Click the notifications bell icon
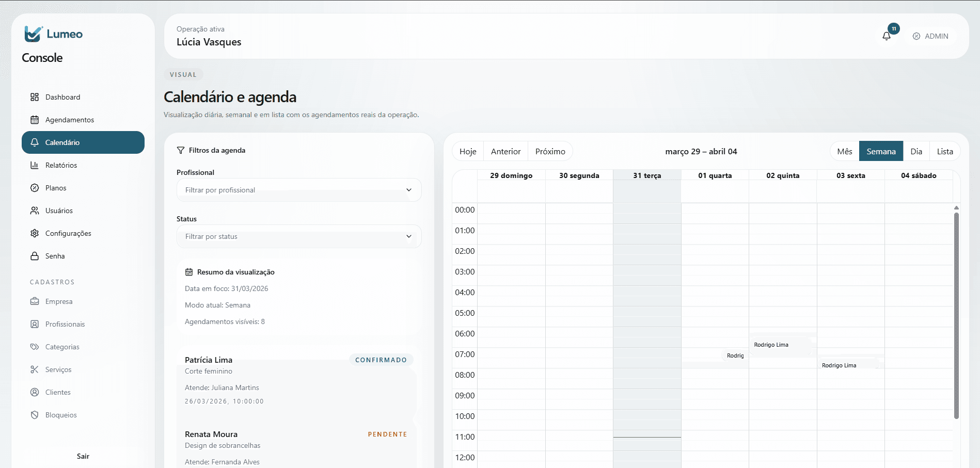This screenshot has height=468, width=980. (x=887, y=36)
